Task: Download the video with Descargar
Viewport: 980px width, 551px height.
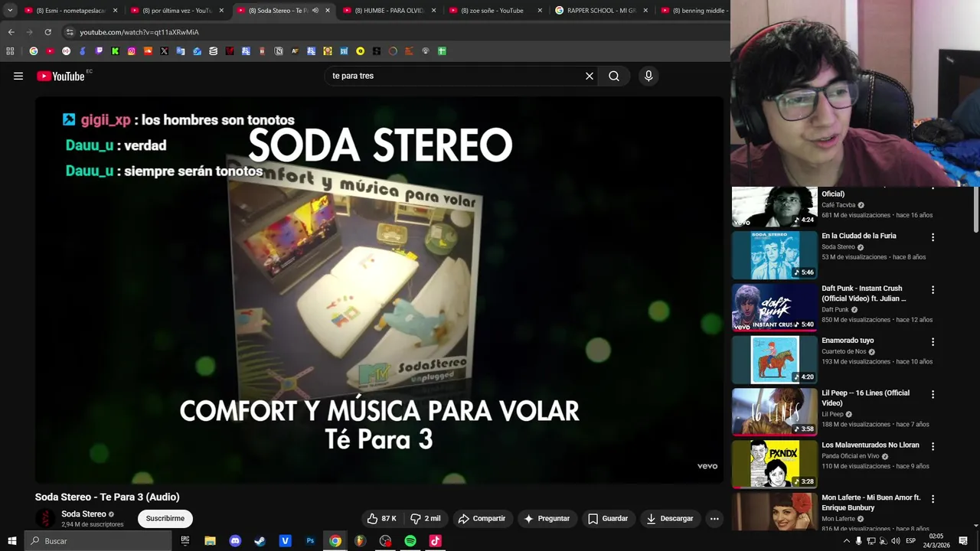Action: click(670, 518)
